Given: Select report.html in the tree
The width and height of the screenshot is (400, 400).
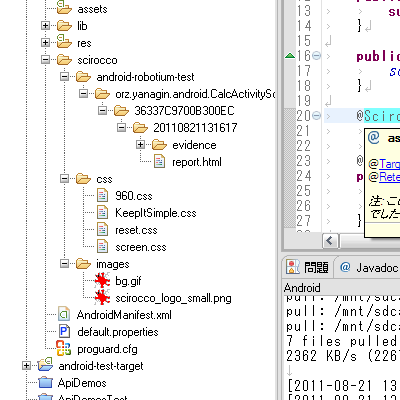Looking at the screenshot, I should pos(197,162).
